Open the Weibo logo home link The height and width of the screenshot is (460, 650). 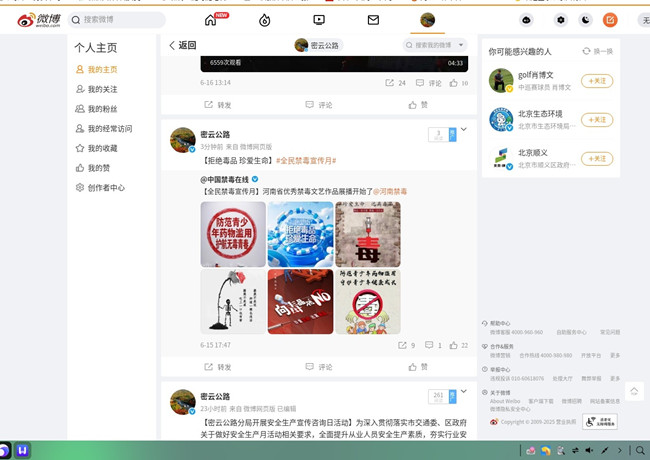tap(39, 20)
